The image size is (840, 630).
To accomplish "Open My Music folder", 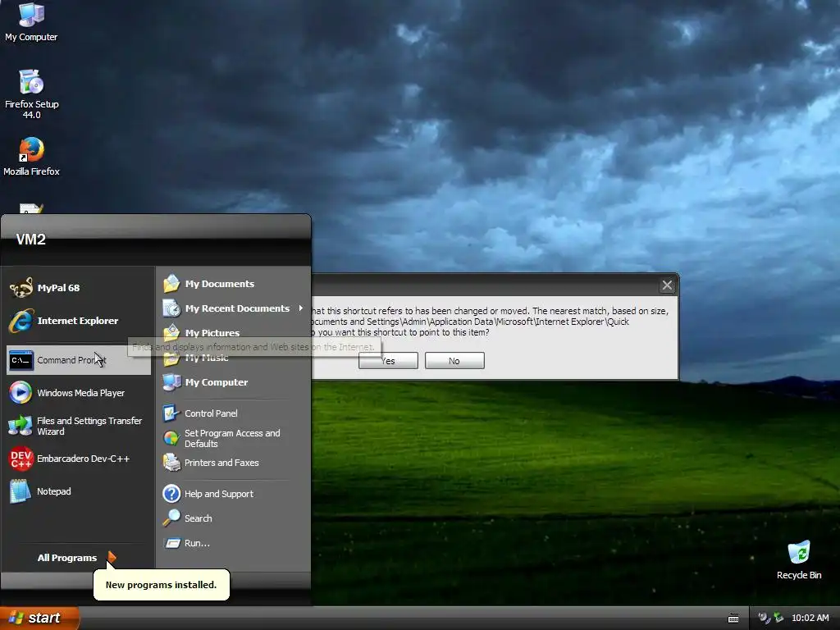I will (x=233, y=358).
